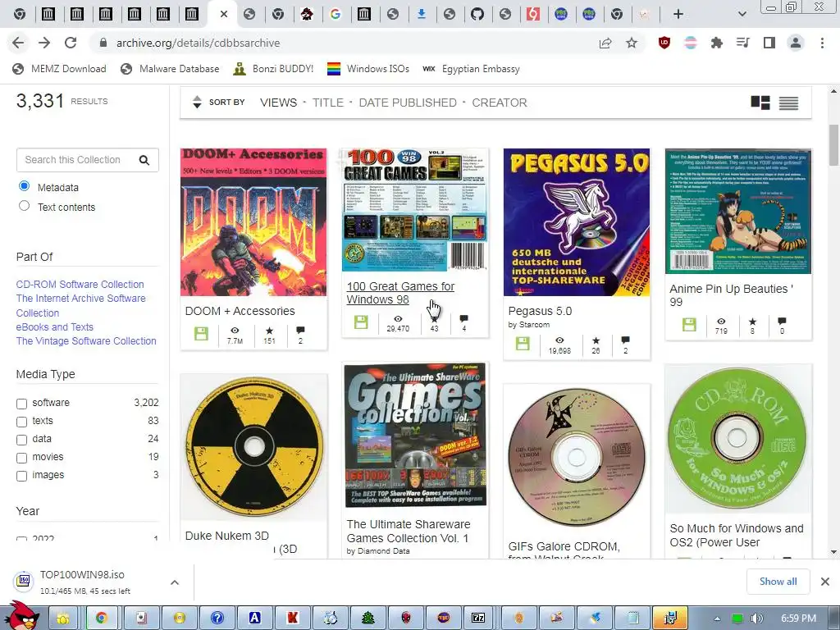
Task: Share this page via share icon
Action: (x=605, y=43)
